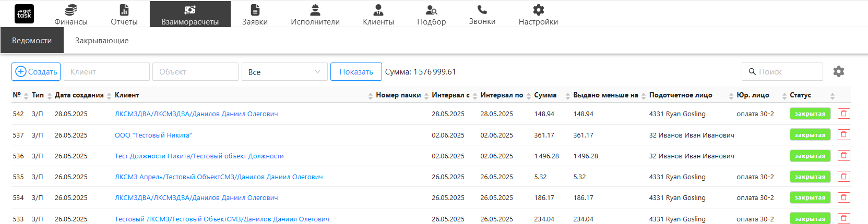Image resolution: width=868 pixels, height=224 pixels.
Task: Go to the Заявки section
Action: (x=255, y=15)
